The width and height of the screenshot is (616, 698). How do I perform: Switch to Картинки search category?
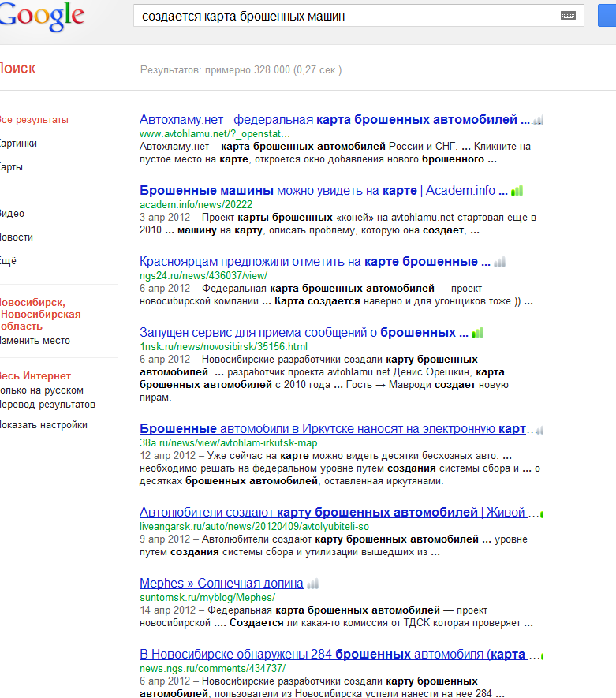point(18,144)
